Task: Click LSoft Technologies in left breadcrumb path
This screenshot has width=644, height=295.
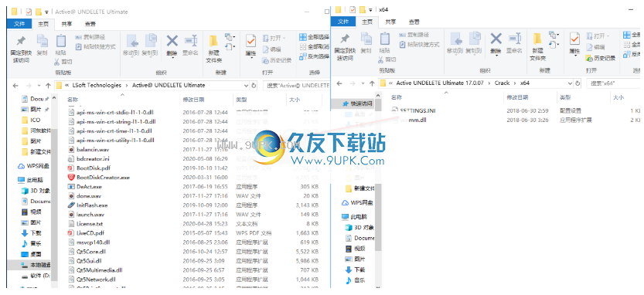Action: coord(97,86)
